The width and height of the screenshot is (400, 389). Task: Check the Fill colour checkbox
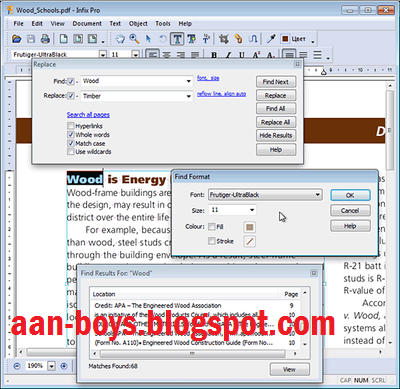click(212, 227)
